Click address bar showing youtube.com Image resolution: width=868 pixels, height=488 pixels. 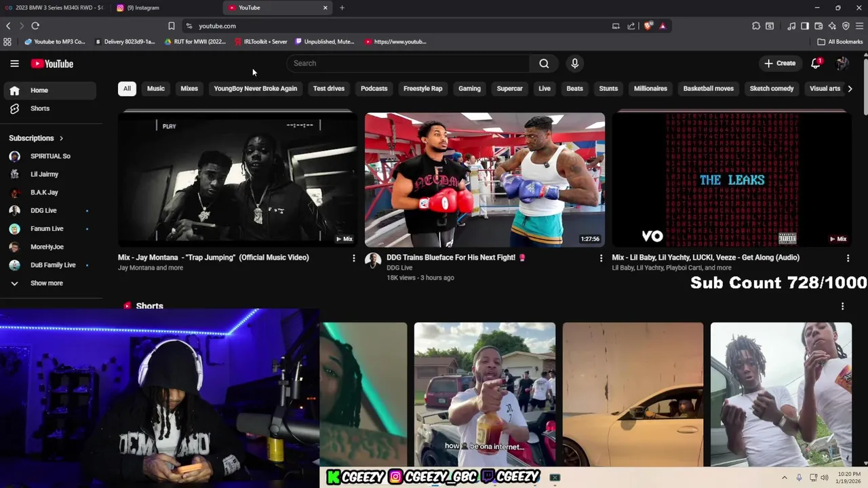(x=400, y=26)
